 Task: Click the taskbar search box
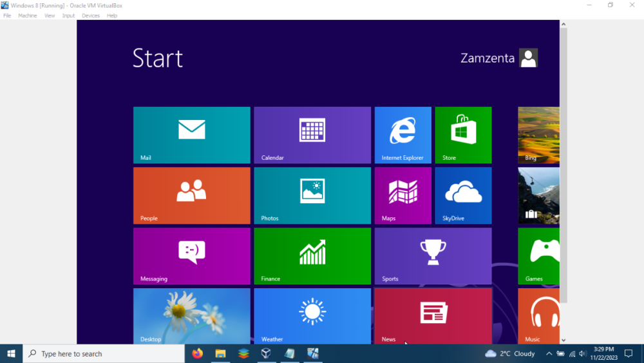pyautogui.click(x=104, y=353)
